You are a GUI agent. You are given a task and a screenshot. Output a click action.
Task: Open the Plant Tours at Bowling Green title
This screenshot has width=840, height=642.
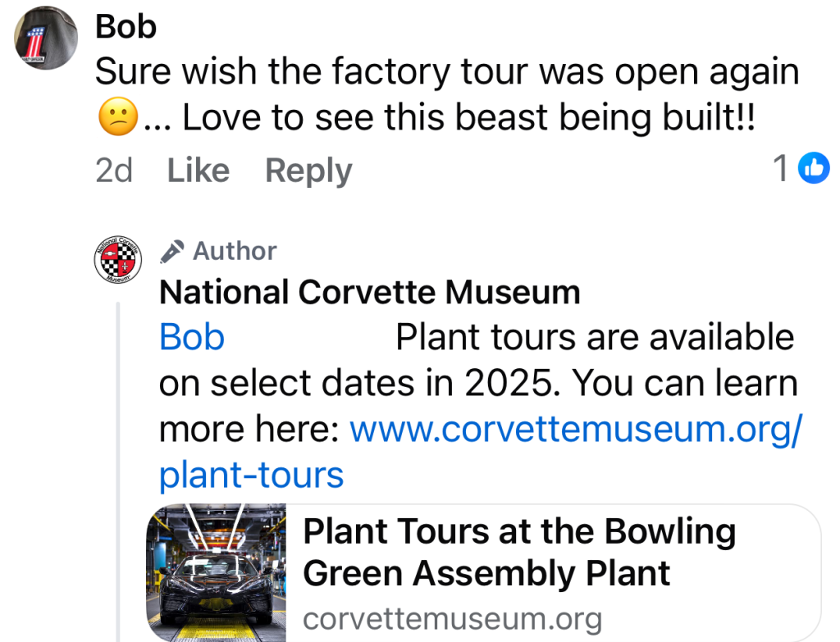pyautogui.click(x=518, y=553)
